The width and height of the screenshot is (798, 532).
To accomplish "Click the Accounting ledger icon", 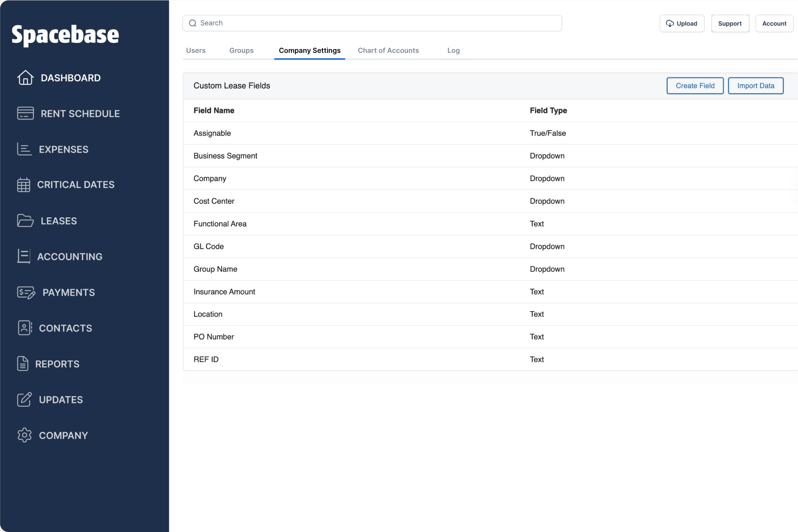I will [x=23, y=256].
